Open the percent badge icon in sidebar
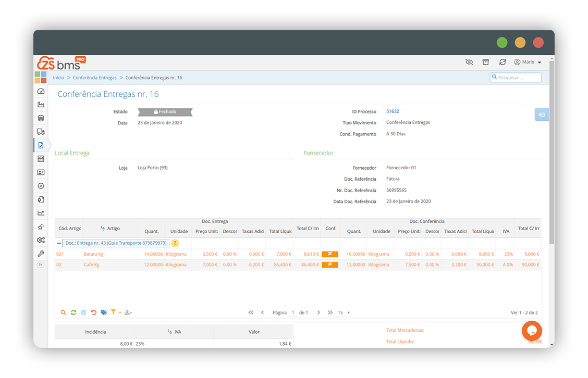 41,186
